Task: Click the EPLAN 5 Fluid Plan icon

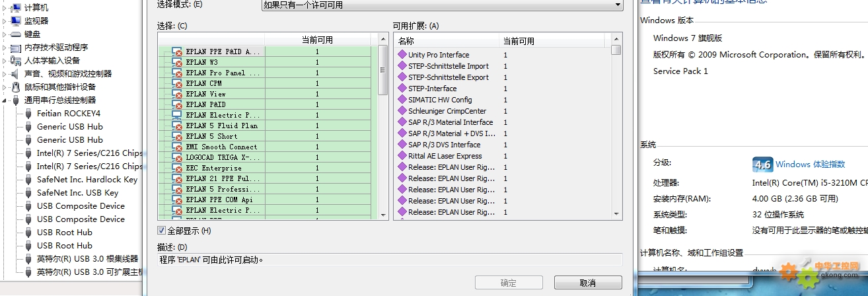Action: [x=177, y=126]
